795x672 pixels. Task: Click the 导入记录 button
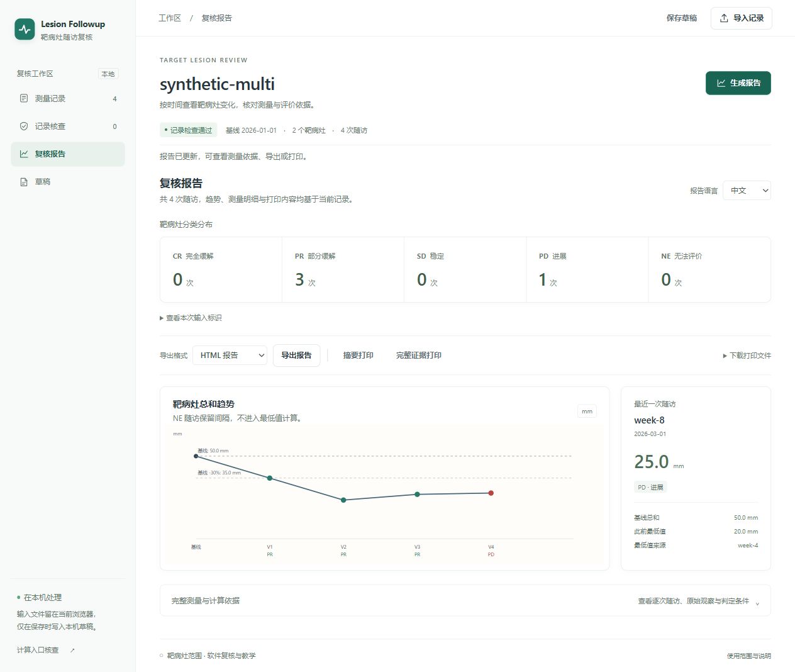click(742, 18)
